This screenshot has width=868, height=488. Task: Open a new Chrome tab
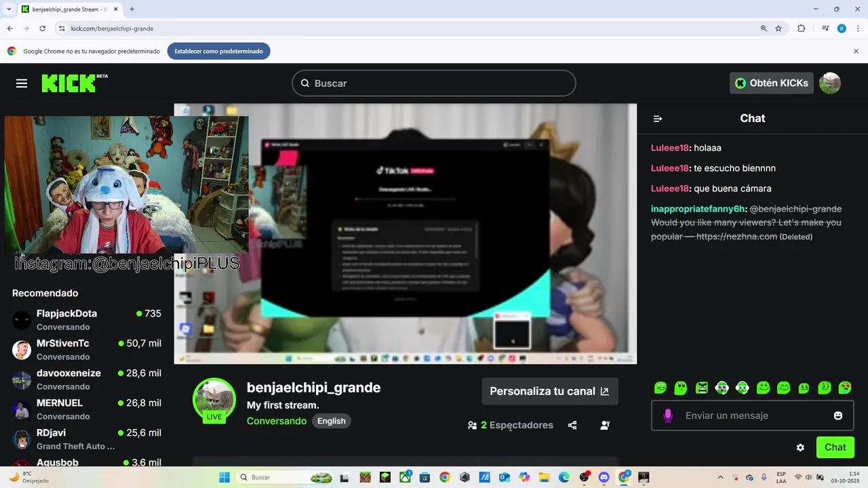(x=132, y=9)
